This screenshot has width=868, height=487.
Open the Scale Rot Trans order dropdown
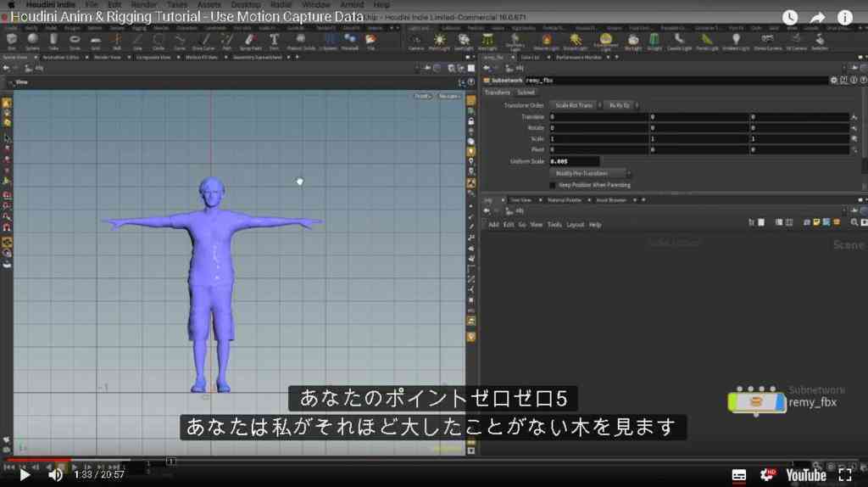coord(576,105)
